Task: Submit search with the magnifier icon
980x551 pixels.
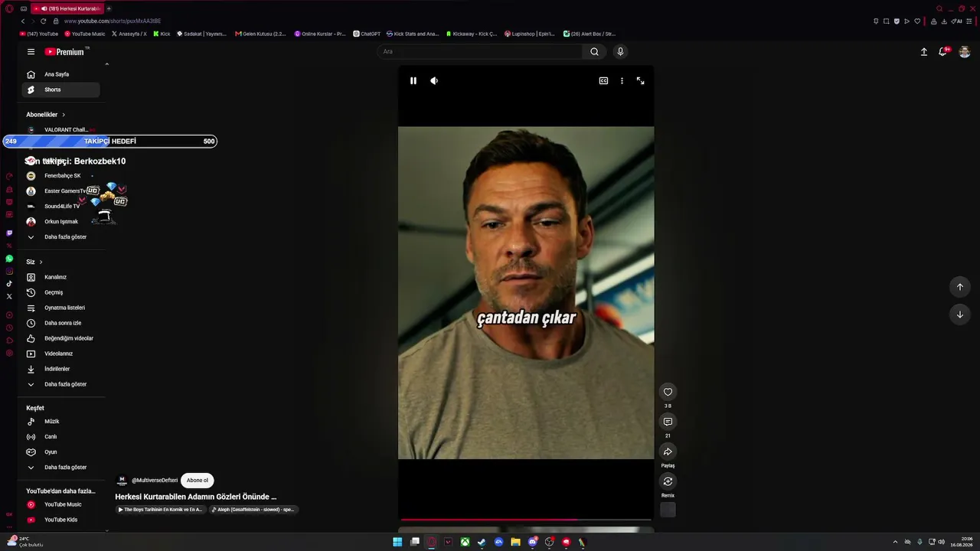Action: (594, 51)
